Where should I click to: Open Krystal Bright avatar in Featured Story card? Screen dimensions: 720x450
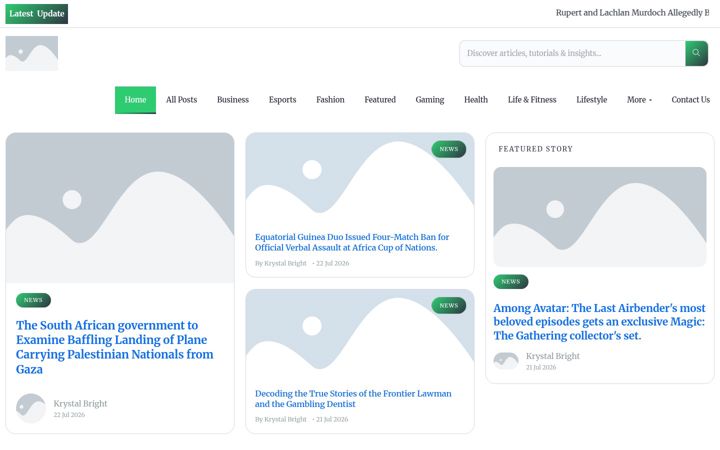506,361
